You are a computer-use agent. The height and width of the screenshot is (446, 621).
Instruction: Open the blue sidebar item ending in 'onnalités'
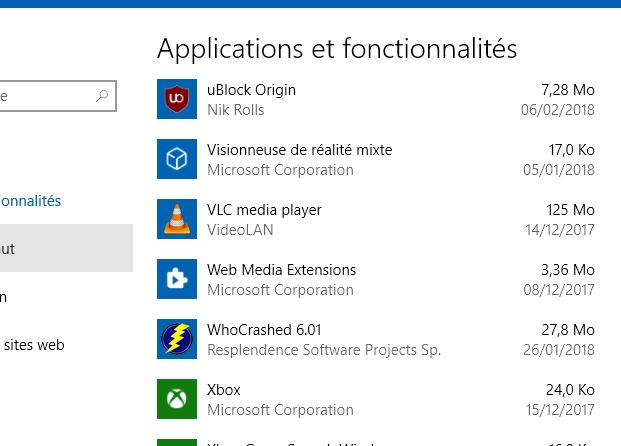[x=30, y=201]
